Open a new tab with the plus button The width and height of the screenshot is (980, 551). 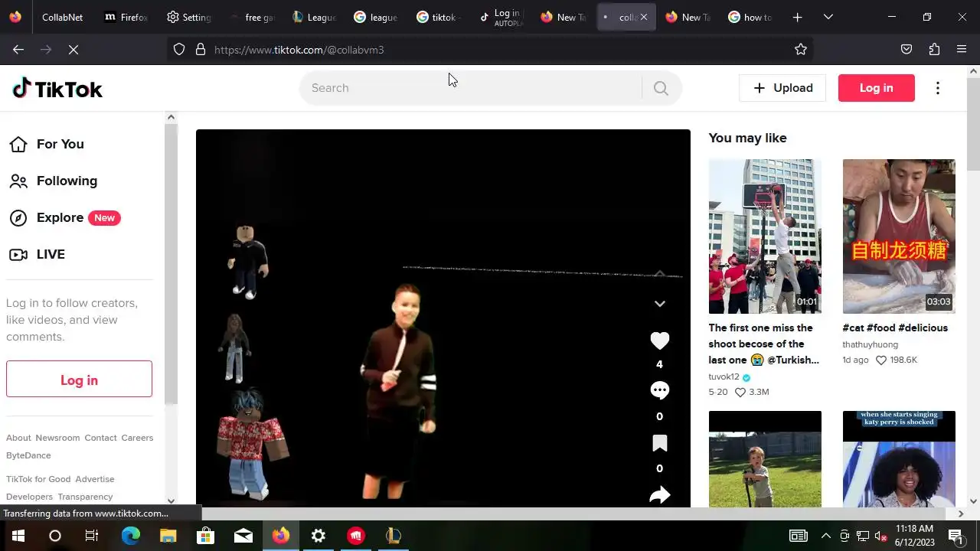pyautogui.click(x=797, y=17)
